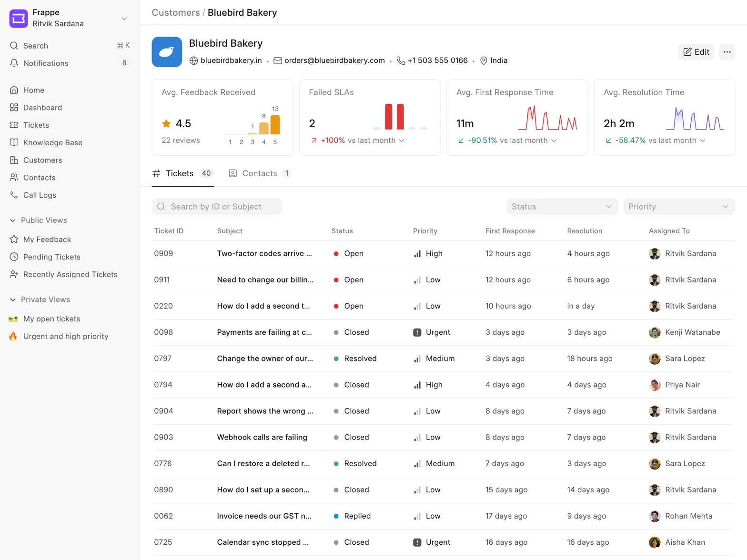Viewport: 747px width, 560px height.
Task: Open bluebirdbakery.in website link
Action: [x=231, y=60]
